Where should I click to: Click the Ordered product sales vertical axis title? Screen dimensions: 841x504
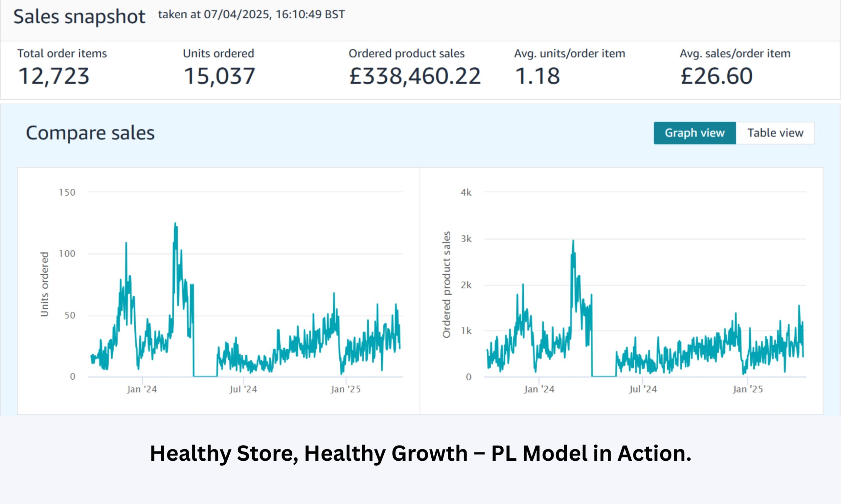pyautogui.click(x=446, y=284)
